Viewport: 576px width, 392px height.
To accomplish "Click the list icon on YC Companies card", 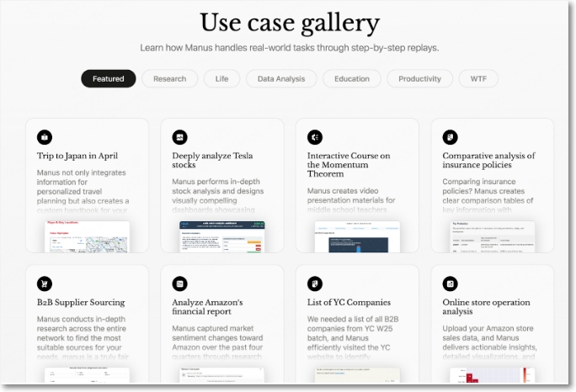I will click(315, 283).
